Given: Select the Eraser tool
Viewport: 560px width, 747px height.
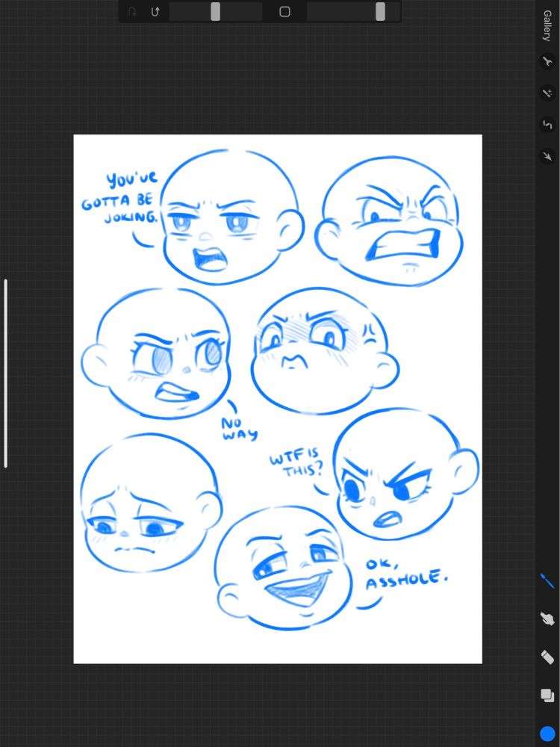Looking at the screenshot, I should [x=547, y=657].
